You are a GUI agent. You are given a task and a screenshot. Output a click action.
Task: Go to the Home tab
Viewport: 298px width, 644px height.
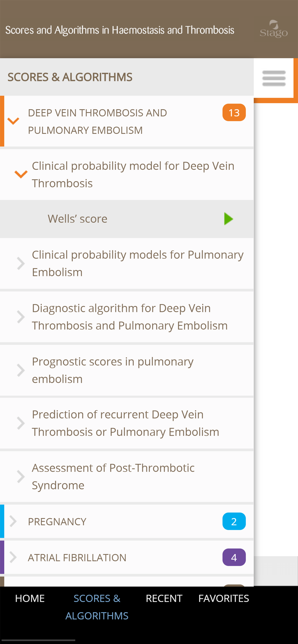coord(30,598)
